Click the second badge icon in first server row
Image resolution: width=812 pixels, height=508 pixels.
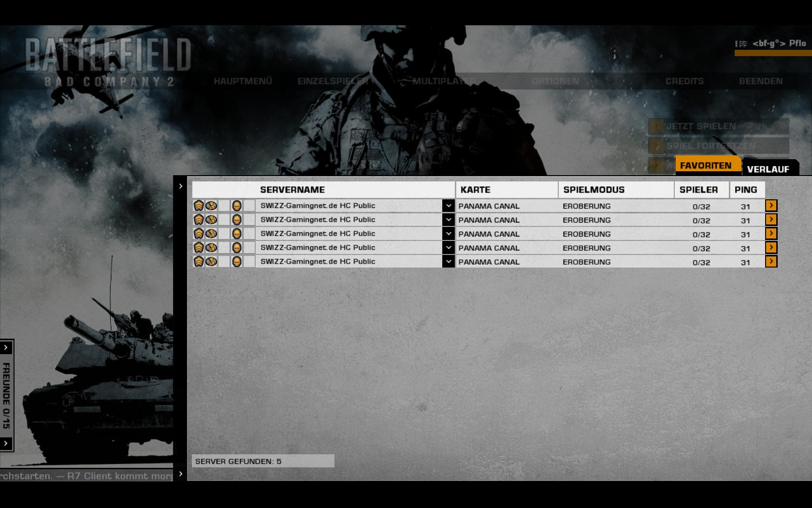click(x=211, y=206)
